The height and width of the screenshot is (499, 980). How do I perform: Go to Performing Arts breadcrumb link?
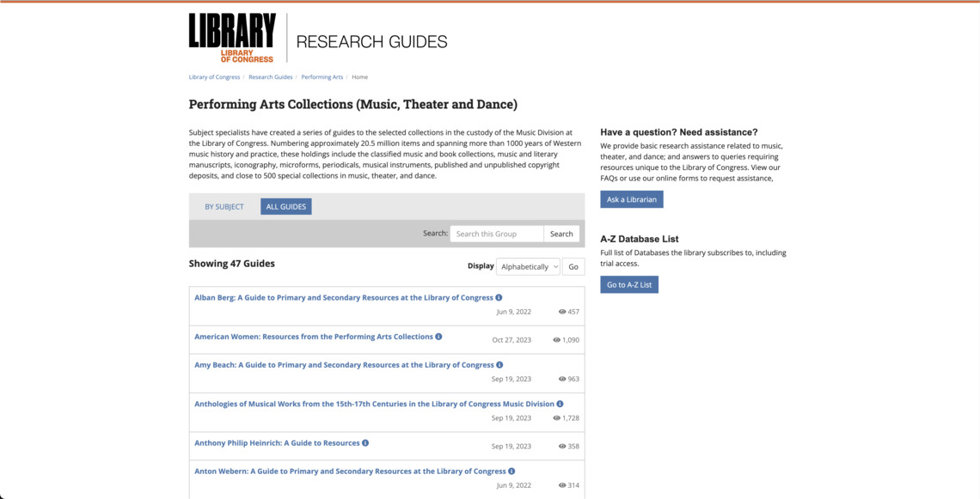coord(322,77)
